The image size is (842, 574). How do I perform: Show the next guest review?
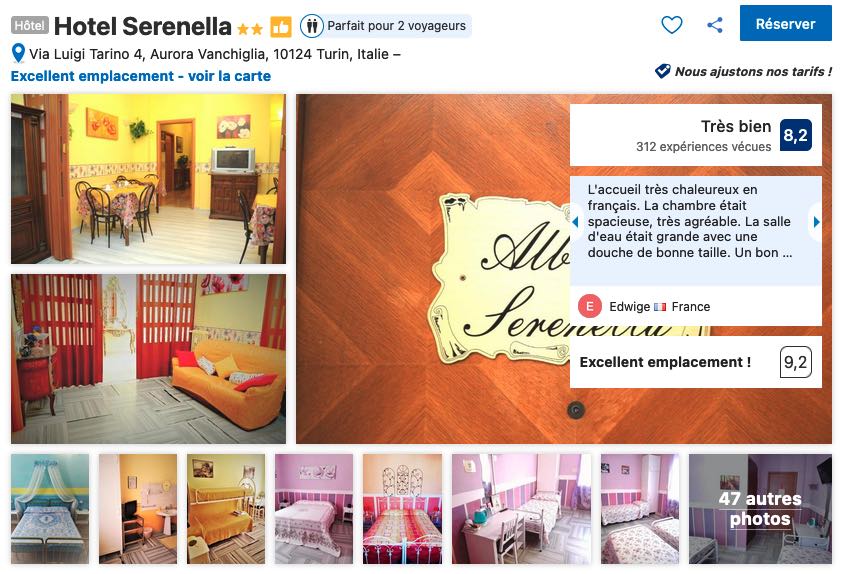pyautogui.click(x=816, y=222)
